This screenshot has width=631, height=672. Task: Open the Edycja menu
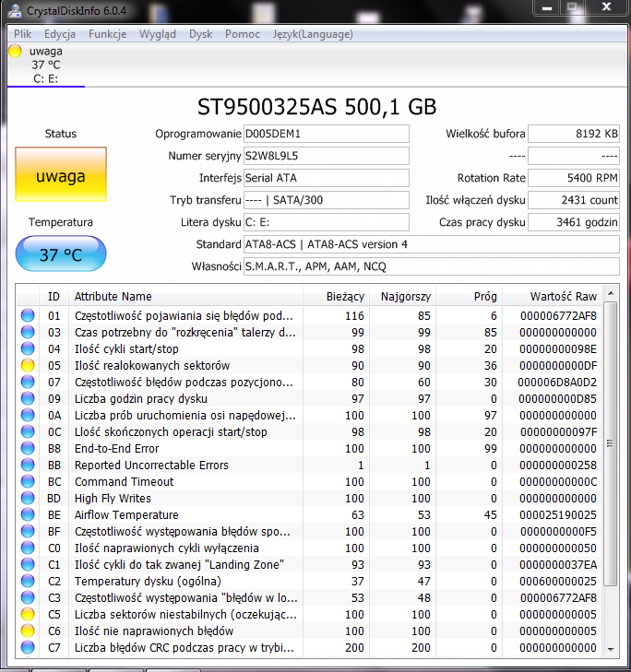click(60, 34)
